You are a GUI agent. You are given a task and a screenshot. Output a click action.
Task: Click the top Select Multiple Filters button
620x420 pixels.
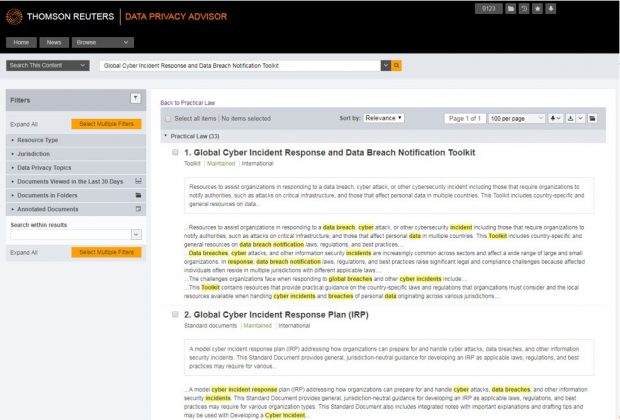pos(106,124)
